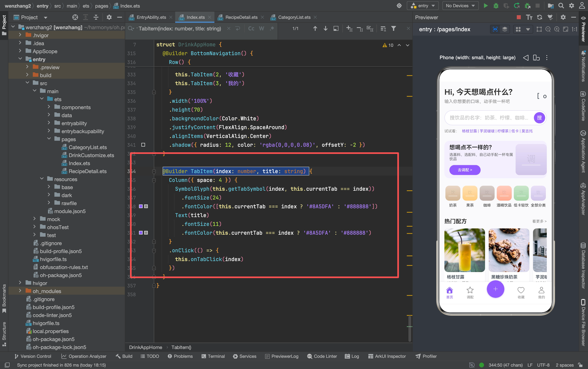Viewport: 588px width, 369px height.
Task: Toggle component layers view in Previewer
Action: pos(505,29)
